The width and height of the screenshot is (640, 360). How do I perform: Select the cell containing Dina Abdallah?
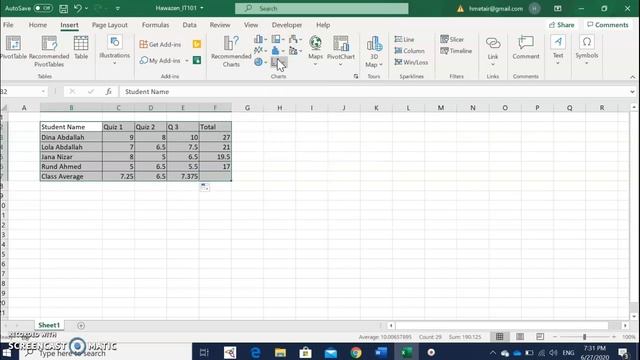[x=71, y=137]
